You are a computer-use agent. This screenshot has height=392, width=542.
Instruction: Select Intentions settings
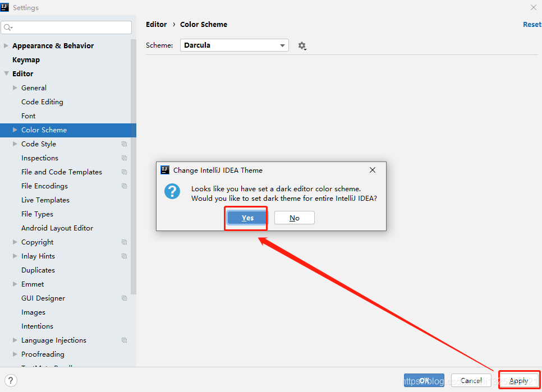click(38, 326)
